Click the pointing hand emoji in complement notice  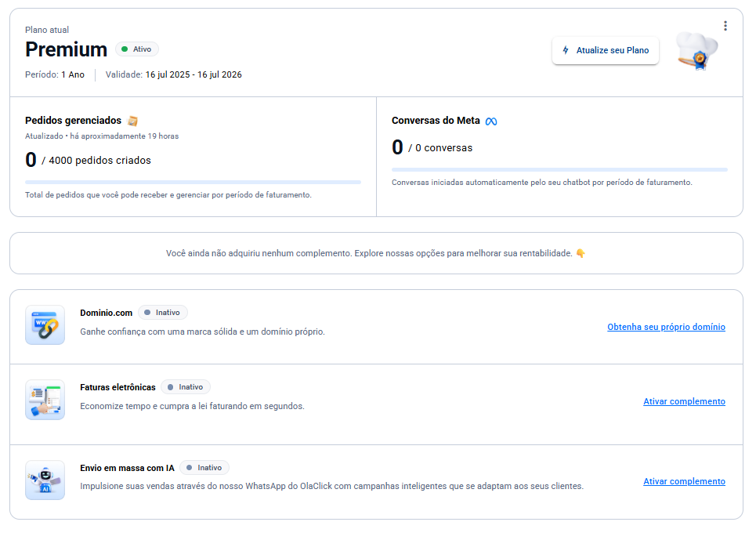[x=581, y=254]
